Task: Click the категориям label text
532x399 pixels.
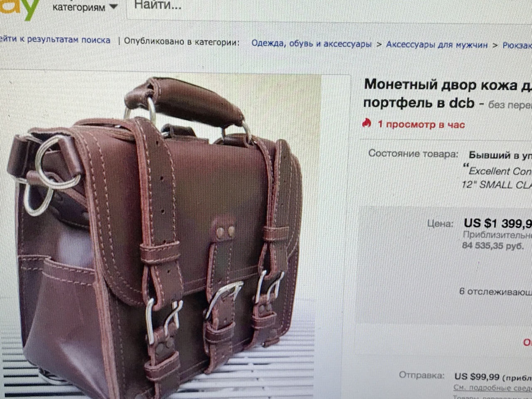Action: point(79,7)
